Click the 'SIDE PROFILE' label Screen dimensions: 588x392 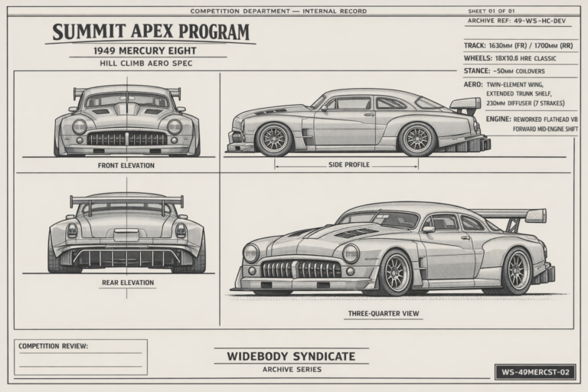pyautogui.click(x=349, y=165)
